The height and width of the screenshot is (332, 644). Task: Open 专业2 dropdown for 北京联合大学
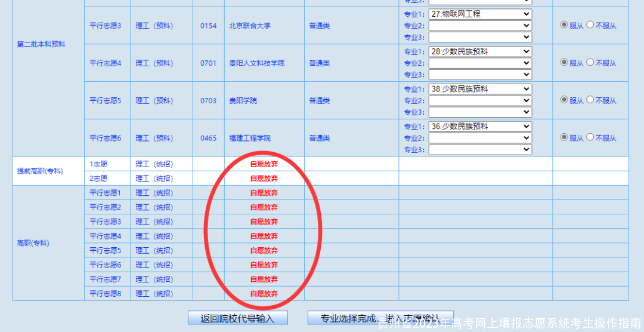click(x=480, y=26)
